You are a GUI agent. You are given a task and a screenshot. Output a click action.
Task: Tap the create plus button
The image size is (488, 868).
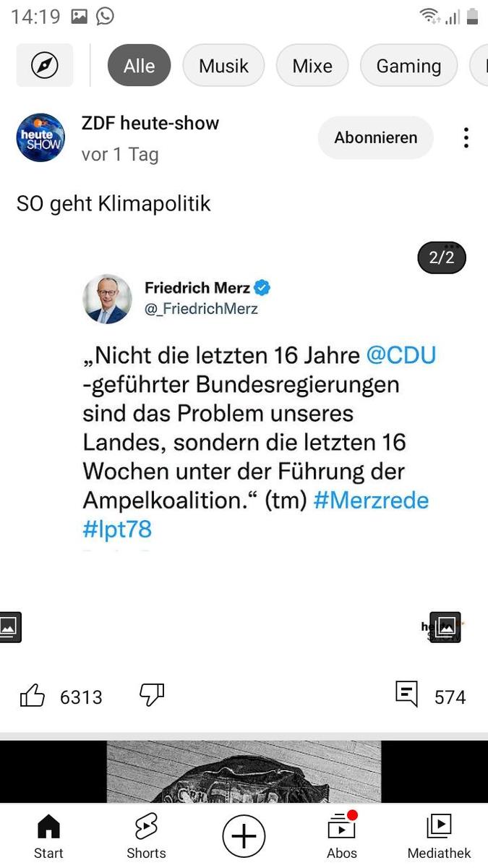point(244,837)
